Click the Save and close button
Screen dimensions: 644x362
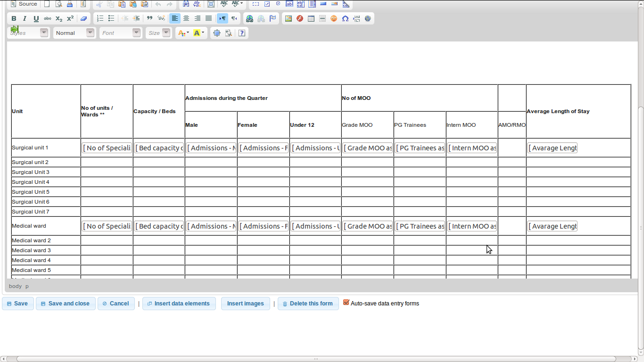click(66, 304)
